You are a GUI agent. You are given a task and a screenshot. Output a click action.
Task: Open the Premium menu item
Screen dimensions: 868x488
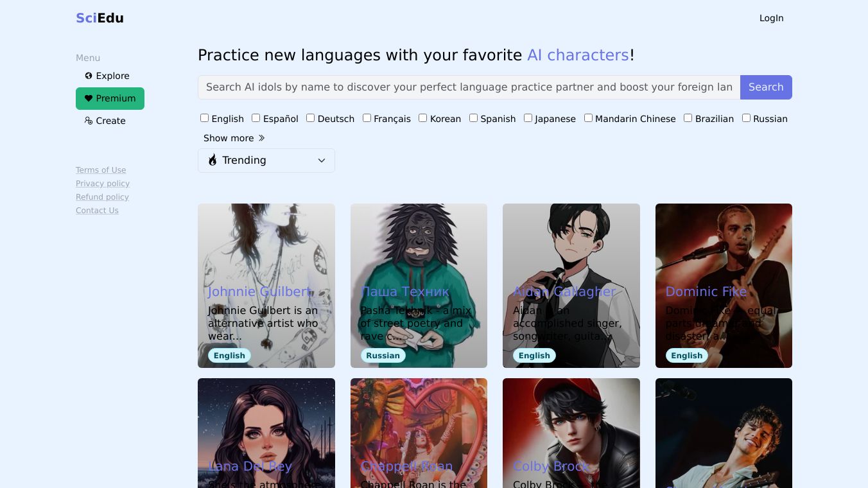pos(110,98)
